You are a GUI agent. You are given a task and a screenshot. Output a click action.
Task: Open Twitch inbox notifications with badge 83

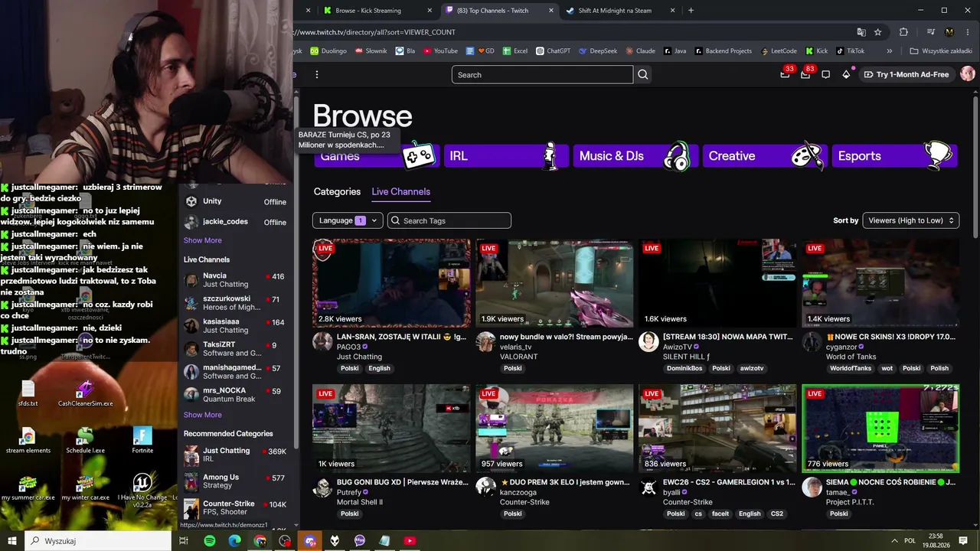tap(805, 74)
